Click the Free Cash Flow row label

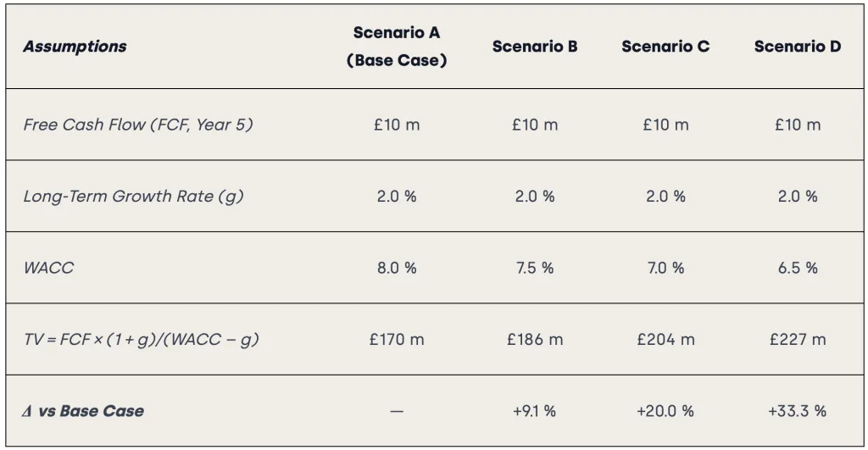[138, 125]
